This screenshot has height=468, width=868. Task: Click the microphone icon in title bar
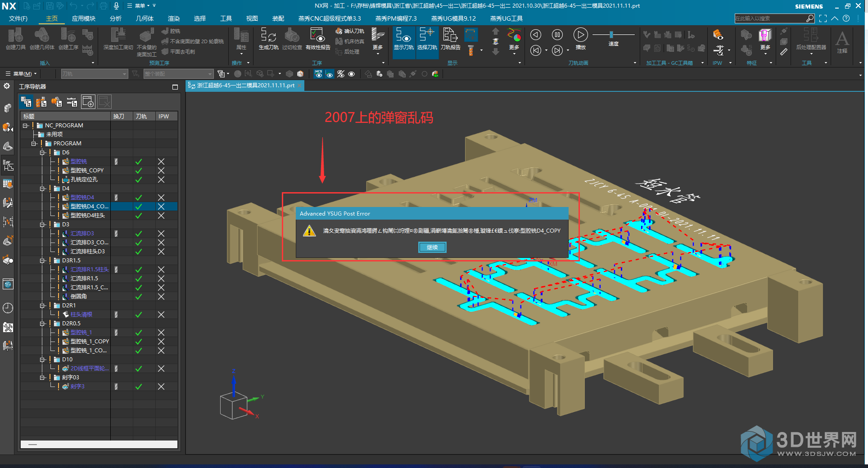click(116, 6)
